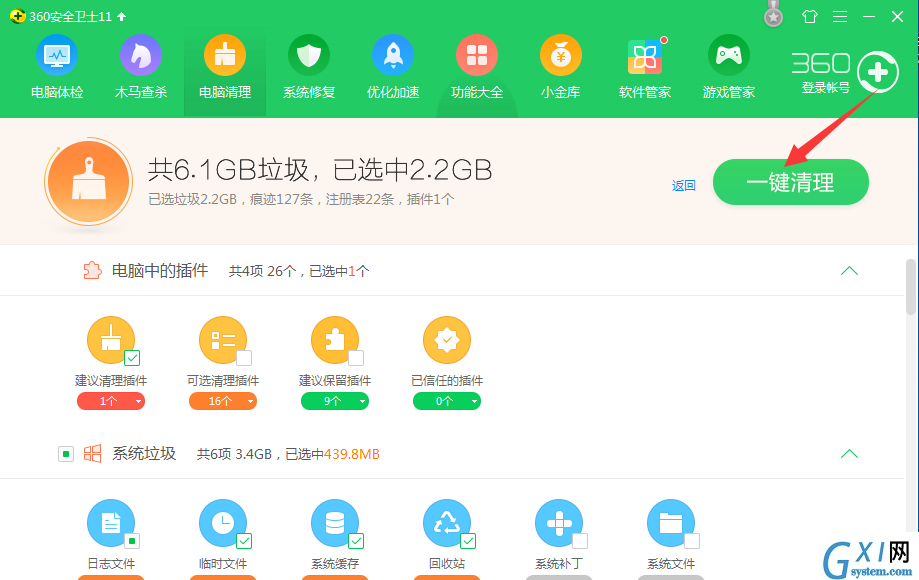Screen dimensions: 919x580
Task: Click the 建议清理插件 broom icon
Action: (x=111, y=340)
